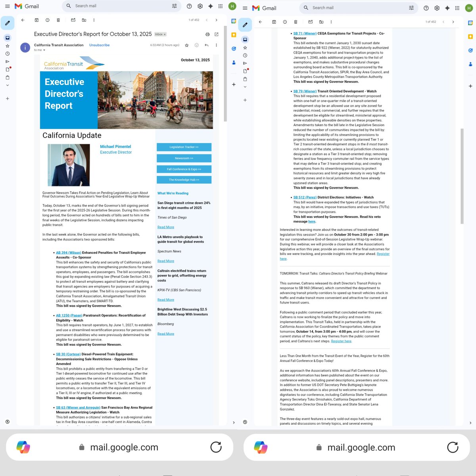The image size is (476, 476).
Task: Show search options in left Gmail window
Action: coord(174,6)
